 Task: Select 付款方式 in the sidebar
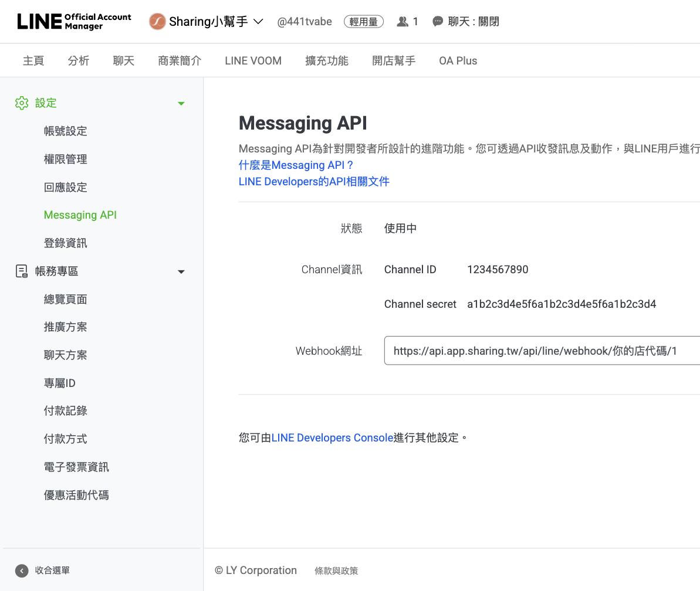coord(65,439)
